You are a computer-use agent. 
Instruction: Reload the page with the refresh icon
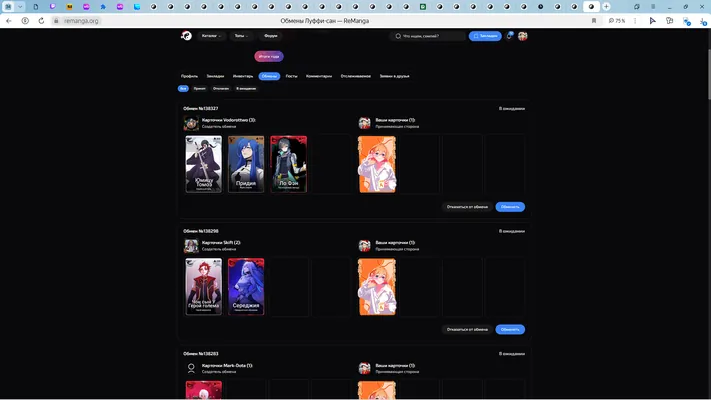41,21
